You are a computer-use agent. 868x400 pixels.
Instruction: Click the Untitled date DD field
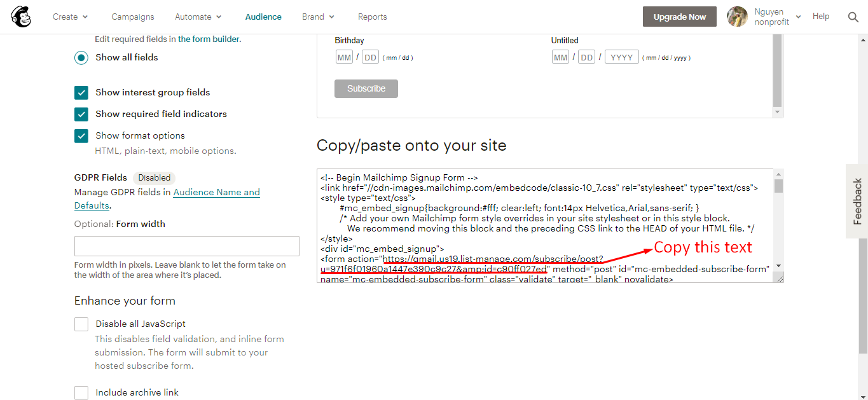587,57
